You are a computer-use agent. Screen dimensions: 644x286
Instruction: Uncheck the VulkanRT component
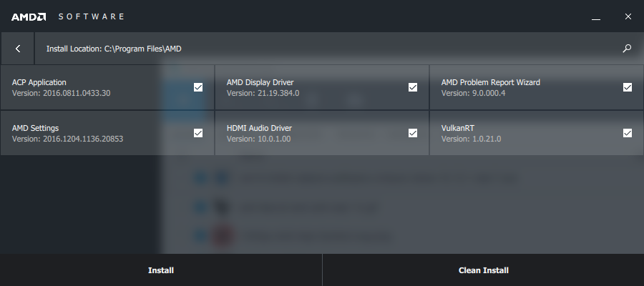(x=628, y=133)
